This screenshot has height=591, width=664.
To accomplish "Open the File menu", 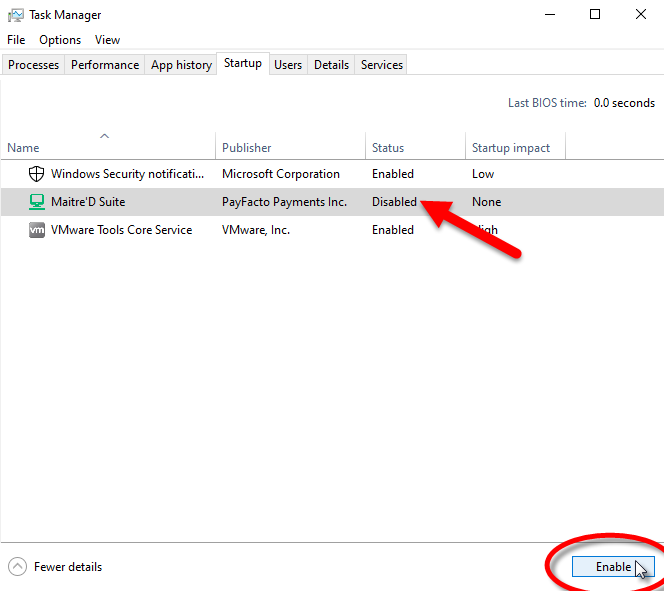I will click(x=16, y=40).
